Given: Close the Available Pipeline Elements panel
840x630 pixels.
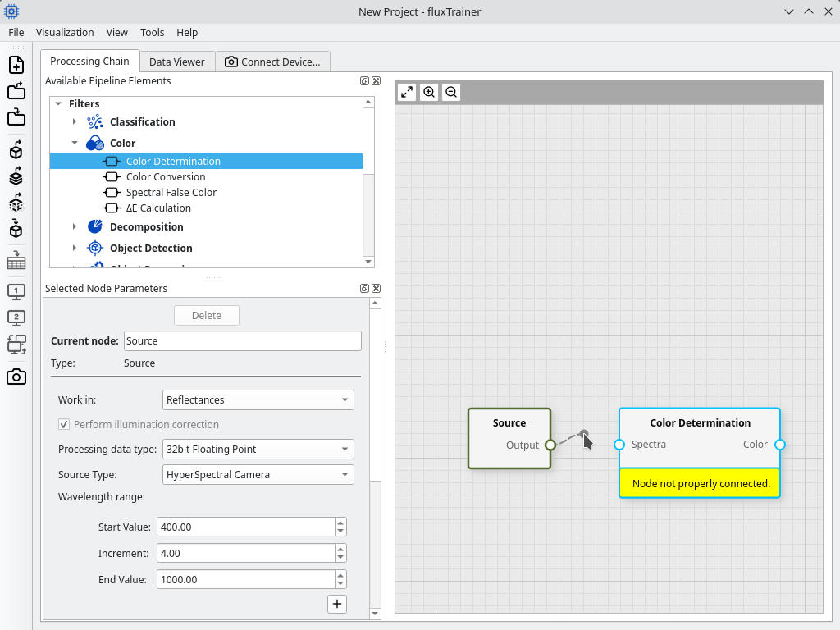Looking at the screenshot, I should click(376, 81).
